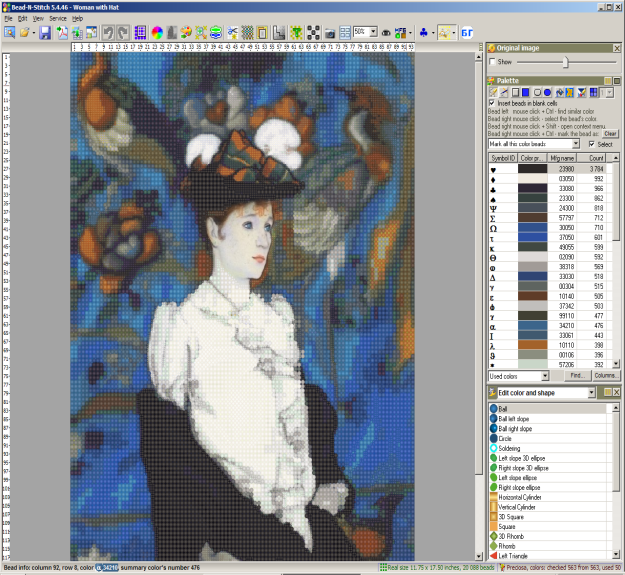
Task: Select the orange swatch for color 10110
Action: pyautogui.click(x=533, y=345)
